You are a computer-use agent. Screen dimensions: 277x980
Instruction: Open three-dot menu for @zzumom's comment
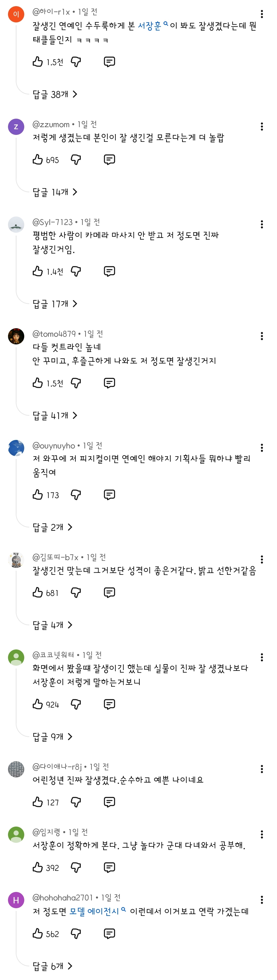click(x=261, y=127)
